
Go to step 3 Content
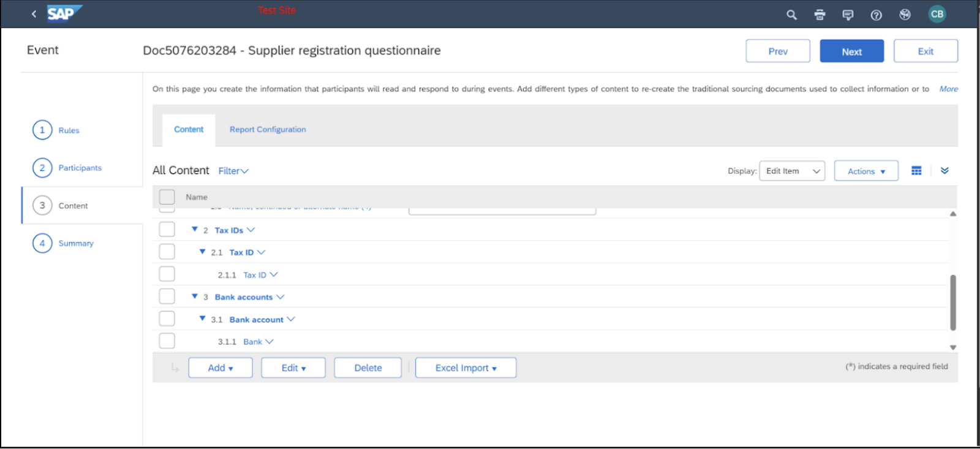click(60, 205)
